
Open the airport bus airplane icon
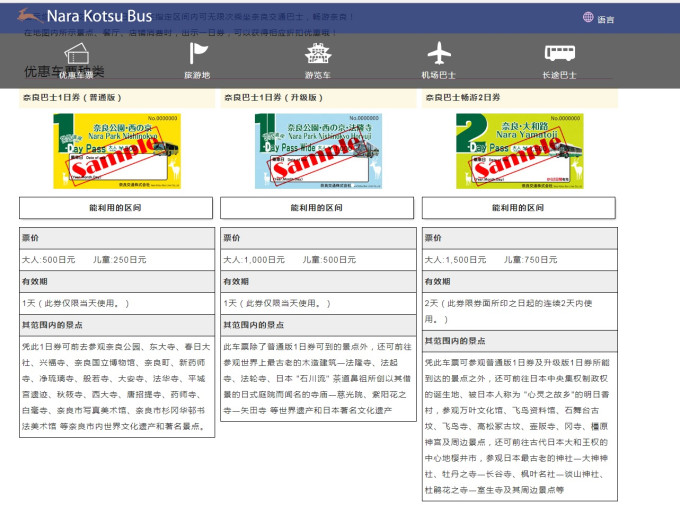tap(439, 53)
